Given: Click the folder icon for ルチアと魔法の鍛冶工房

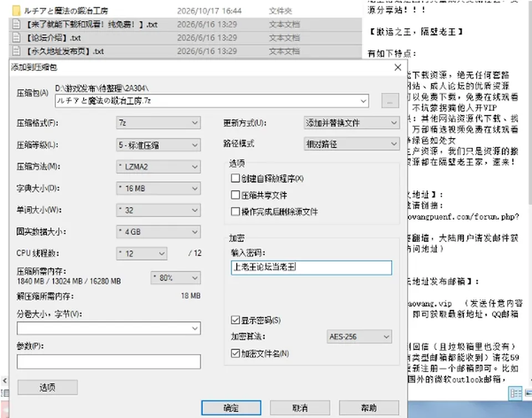Looking at the screenshot, I should point(16,11).
